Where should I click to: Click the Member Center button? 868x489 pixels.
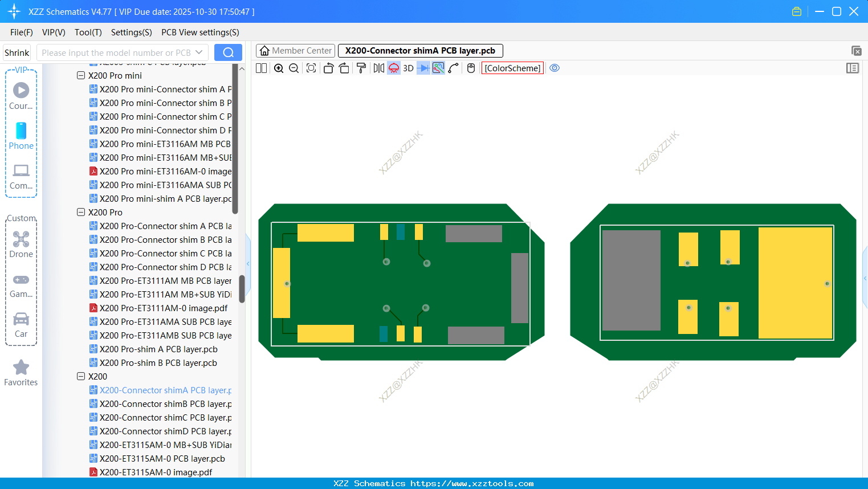click(x=295, y=51)
